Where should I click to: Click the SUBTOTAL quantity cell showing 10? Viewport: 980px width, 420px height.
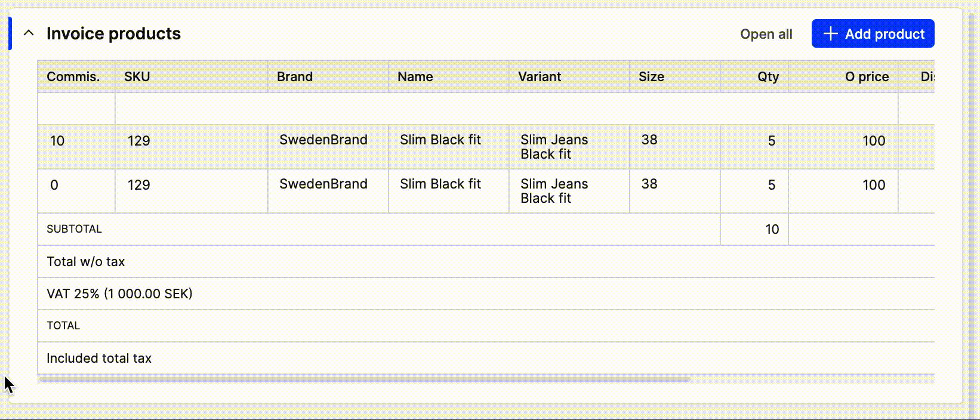pos(772,229)
